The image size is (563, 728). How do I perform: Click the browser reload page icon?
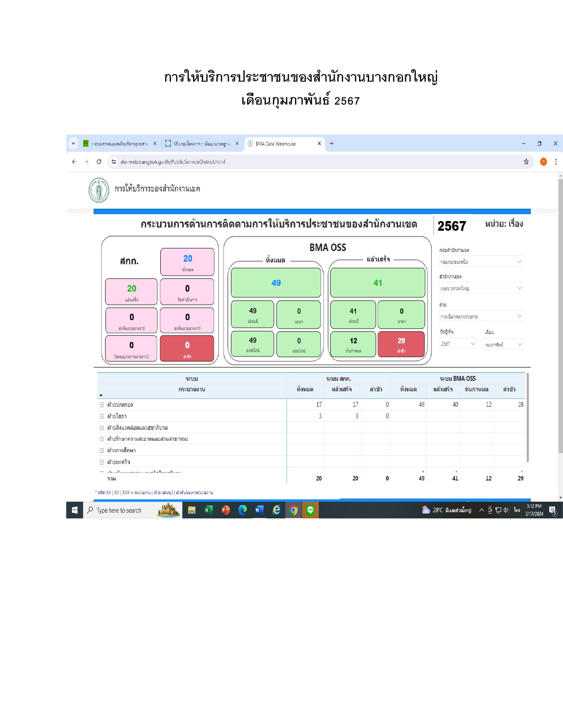[x=99, y=162]
